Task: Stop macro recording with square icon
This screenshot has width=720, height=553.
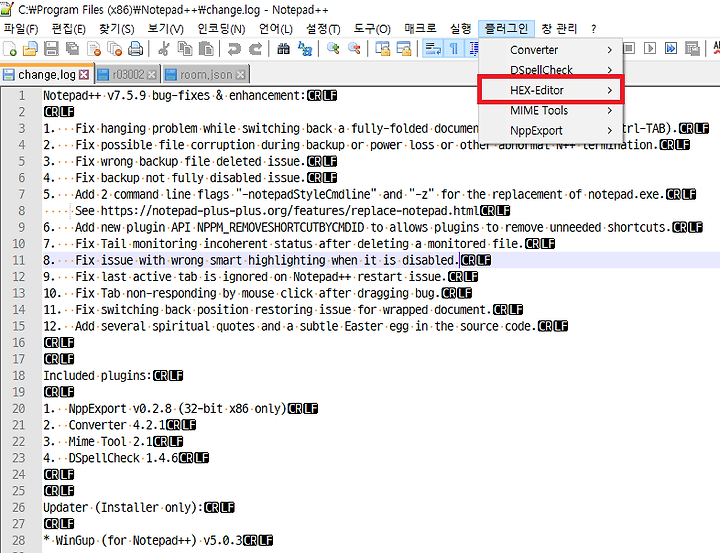Action: pos(629,48)
